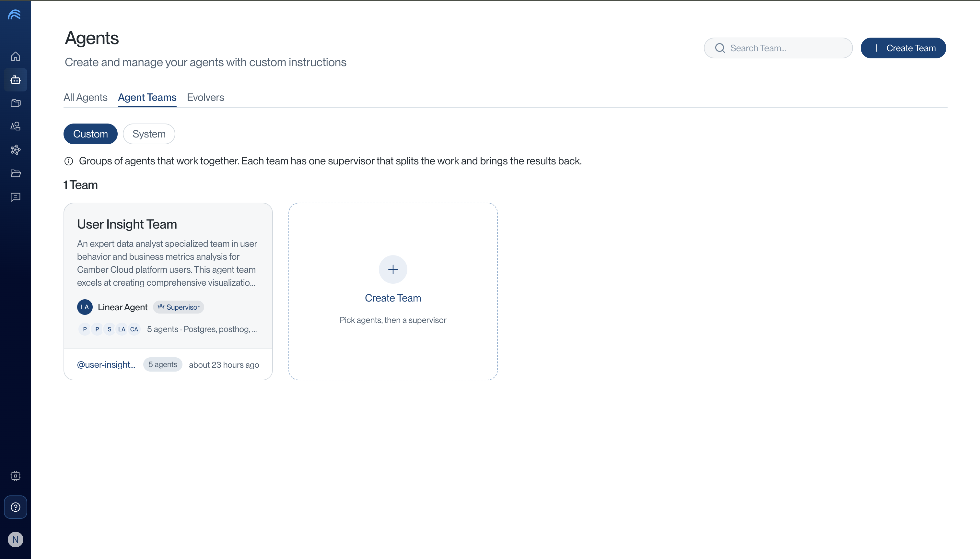980x559 pixels.
Task: Click the magnifier icon in the search box
Action: tap(720, 48)
